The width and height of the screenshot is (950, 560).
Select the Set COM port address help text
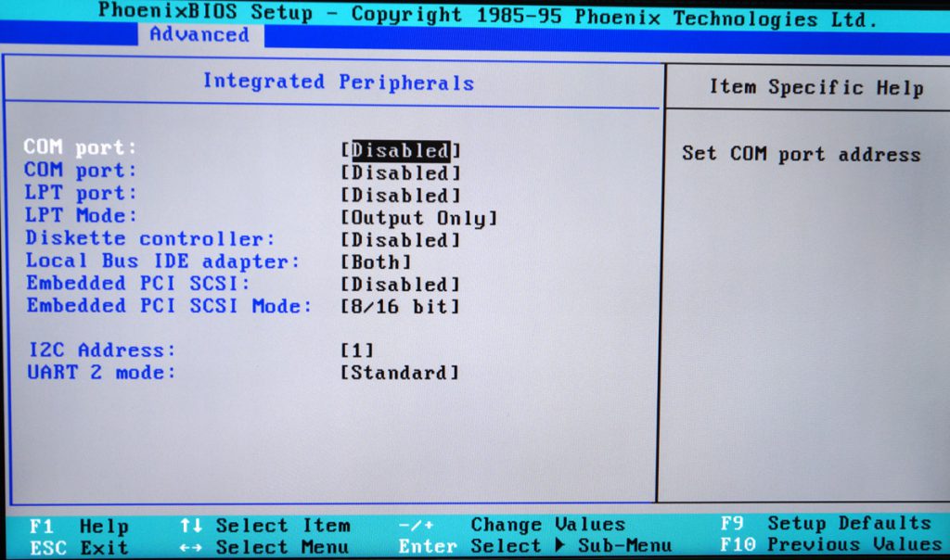tap(802, 154)
